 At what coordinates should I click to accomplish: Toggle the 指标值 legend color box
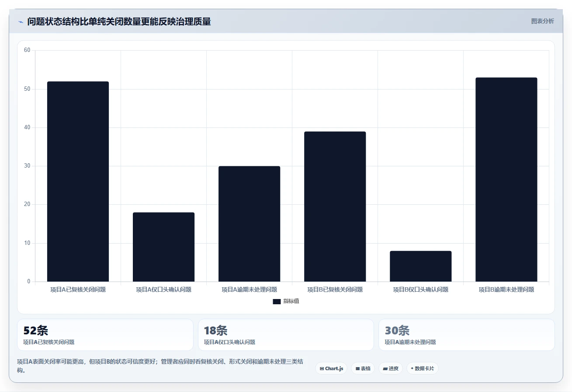tap(277, 302)
